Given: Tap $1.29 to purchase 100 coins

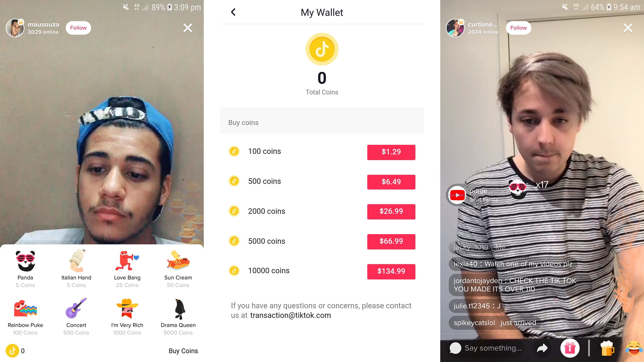Looking at the screenshot, I should (391, 152).
